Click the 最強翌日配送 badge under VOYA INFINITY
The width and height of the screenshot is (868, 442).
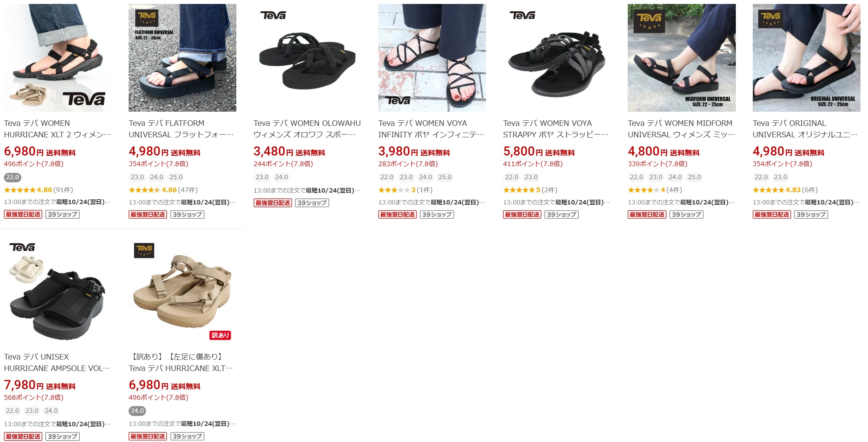pos(397,214)
